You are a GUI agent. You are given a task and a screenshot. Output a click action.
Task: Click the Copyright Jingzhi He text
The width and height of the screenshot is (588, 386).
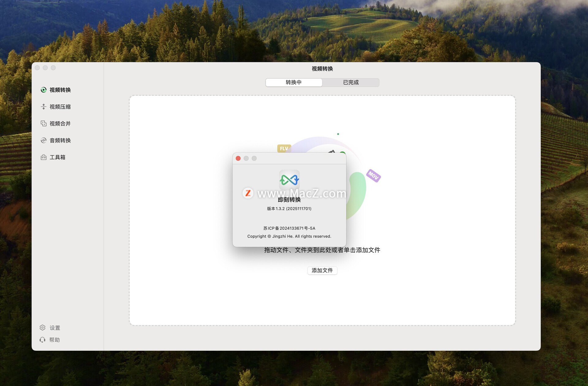pyautogui.click(x=289, y=236)
